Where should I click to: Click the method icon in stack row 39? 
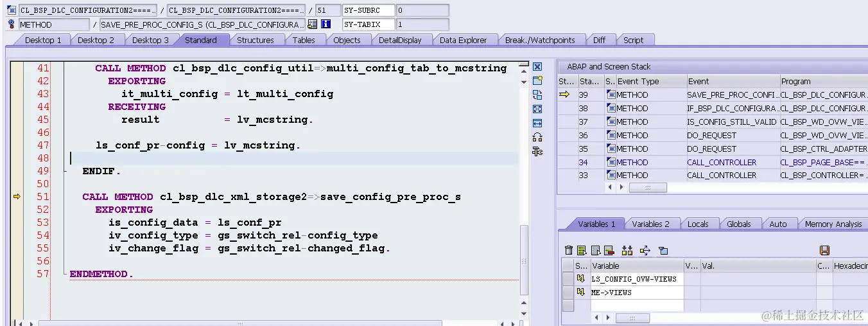pyautogui.click(x=611, y=95)
